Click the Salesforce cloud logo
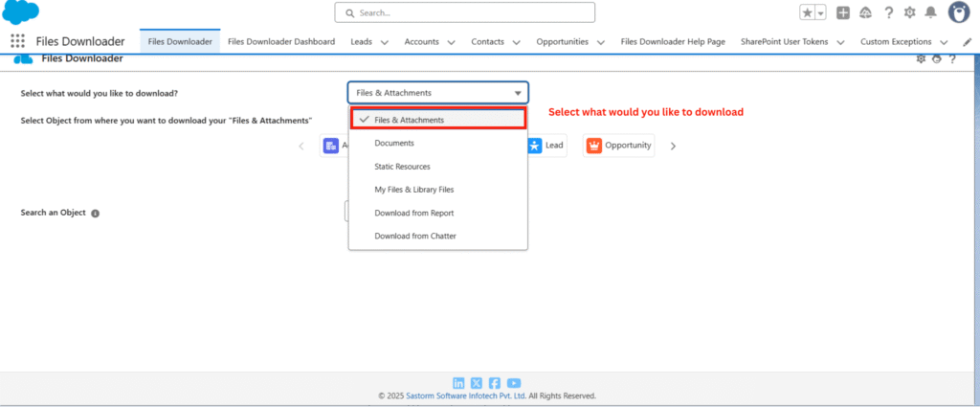Viewport: 980px width, 407px height. point(21,11)
